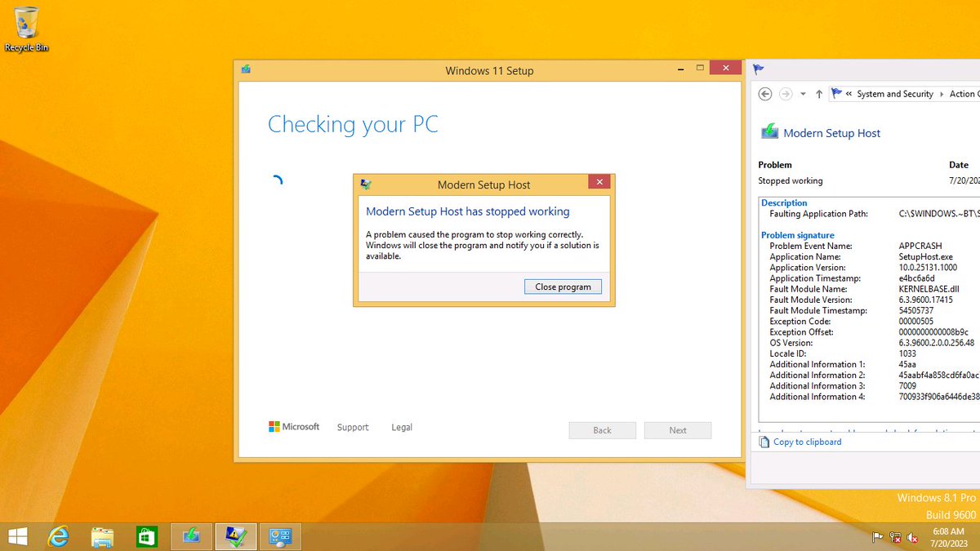
Task: Click the Start button on the taskbar
Action: point(16,536)
